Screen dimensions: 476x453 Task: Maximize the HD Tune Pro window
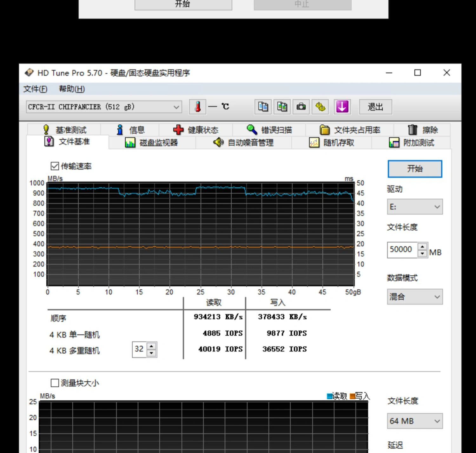pyautogui.click(x=418, y=73)
